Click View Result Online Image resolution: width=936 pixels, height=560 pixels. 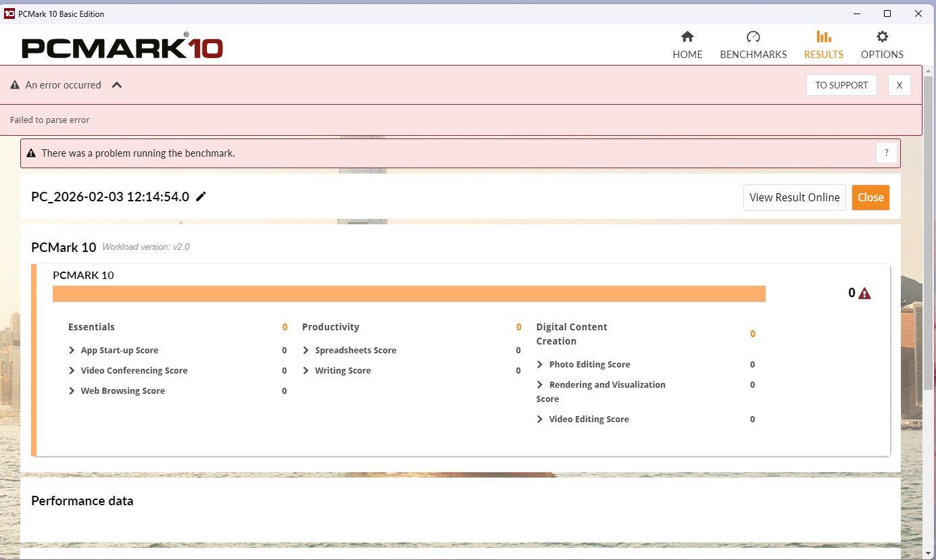pos(794,197)
